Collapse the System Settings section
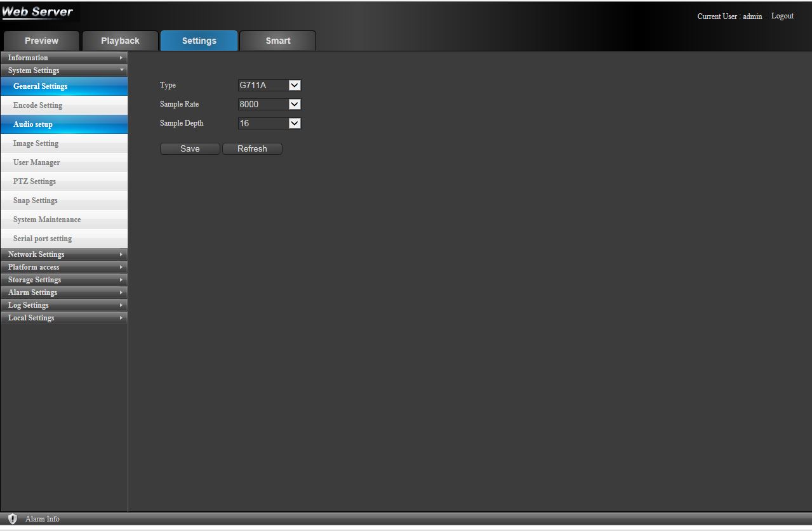The height and width of the screenshot is (531, 812). pyautogui.click(x=63, y=70)
